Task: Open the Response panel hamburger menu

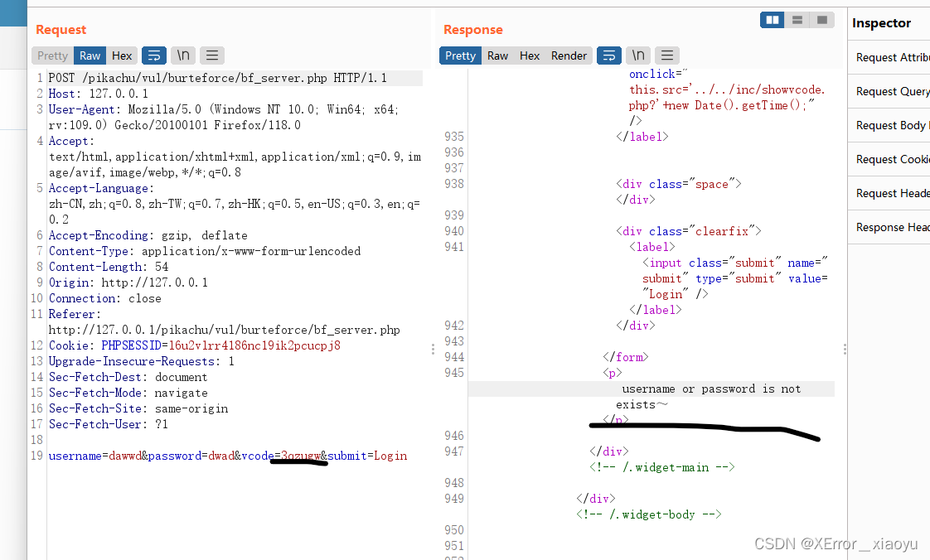Action: (x=667, y=56)
